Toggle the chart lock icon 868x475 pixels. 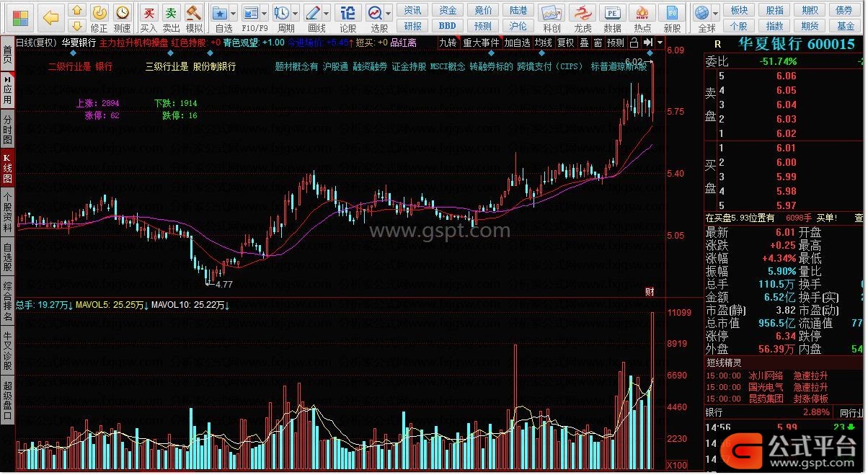[x=634, y=43]
